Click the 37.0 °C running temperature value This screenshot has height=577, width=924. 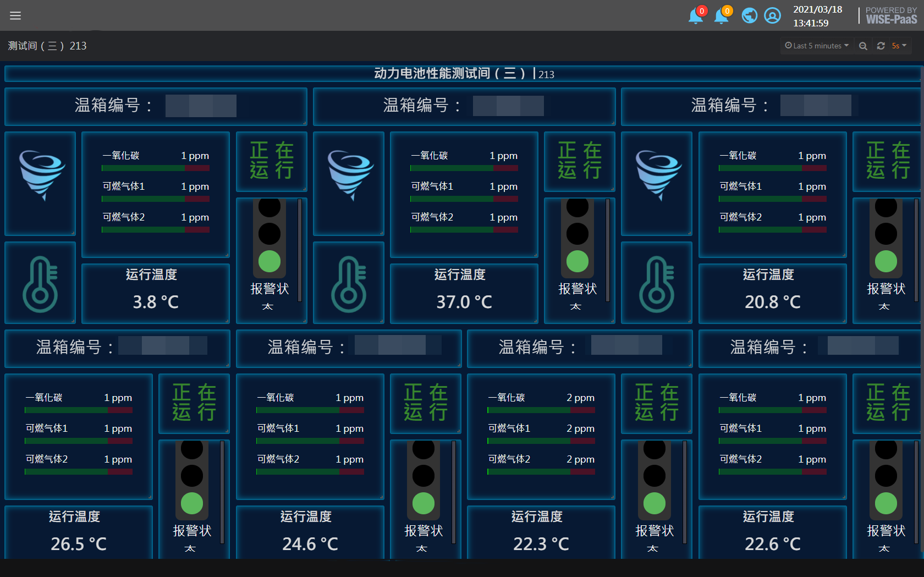(x=464, y=302)
